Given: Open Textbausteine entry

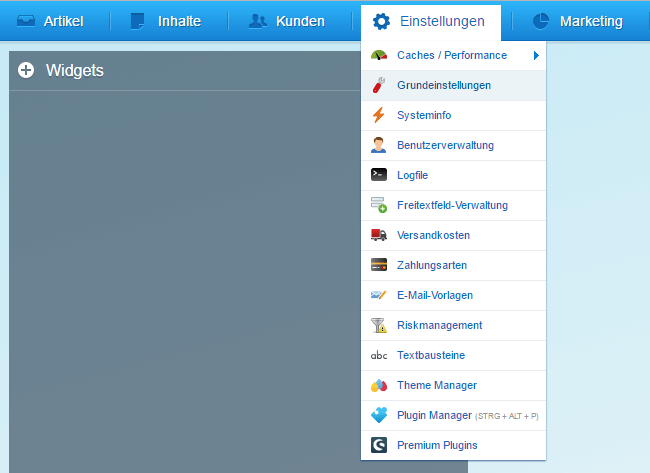Looking at the screenshot, I should (454, 355).
